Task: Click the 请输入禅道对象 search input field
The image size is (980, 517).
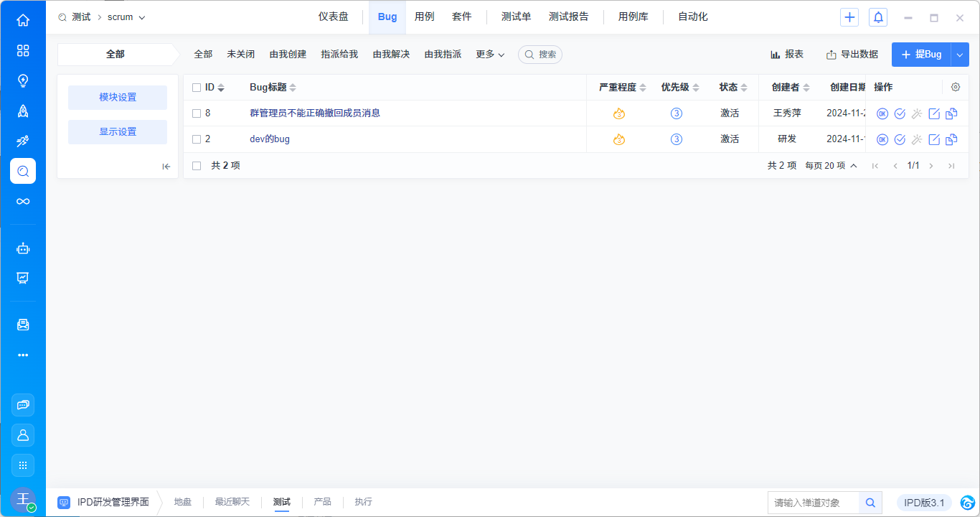Action: tap(814, 503)
